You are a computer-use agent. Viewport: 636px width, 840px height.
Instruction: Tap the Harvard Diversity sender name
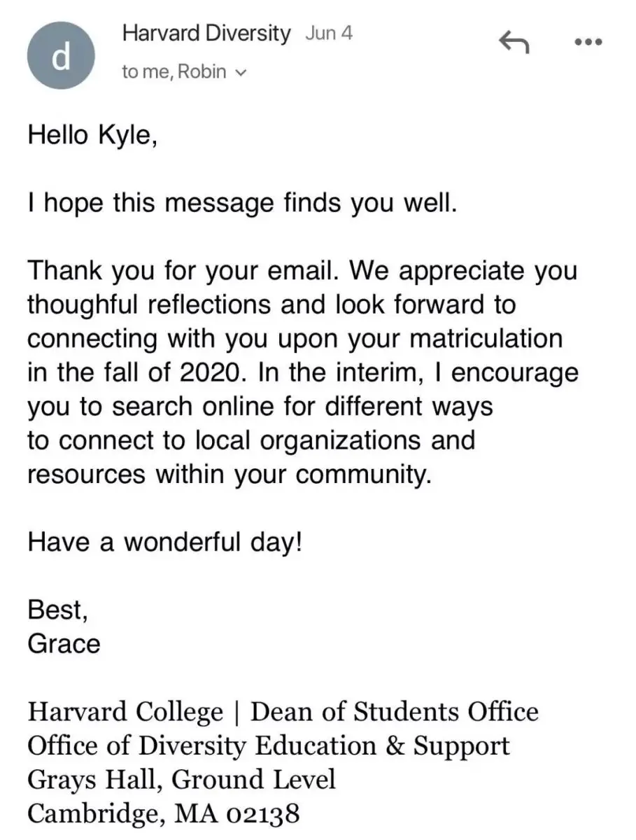tap(206, 34)
